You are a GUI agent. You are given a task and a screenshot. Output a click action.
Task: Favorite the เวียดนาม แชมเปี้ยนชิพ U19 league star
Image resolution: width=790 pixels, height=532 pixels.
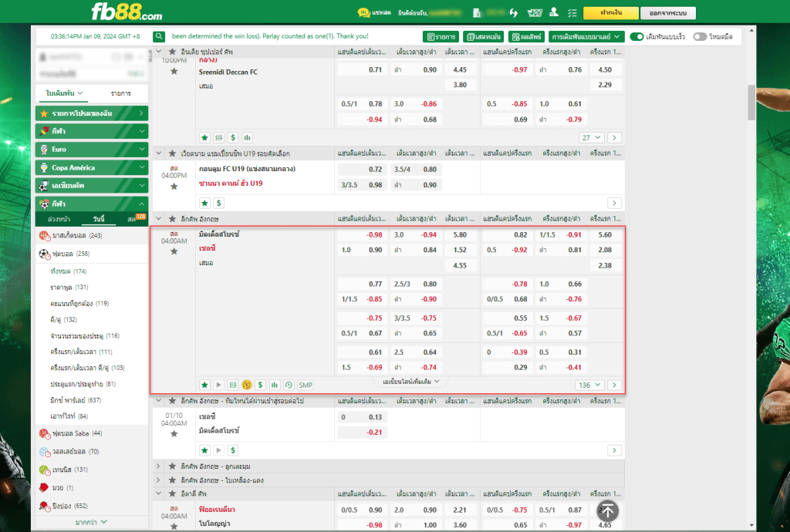[x=172, y=153]
